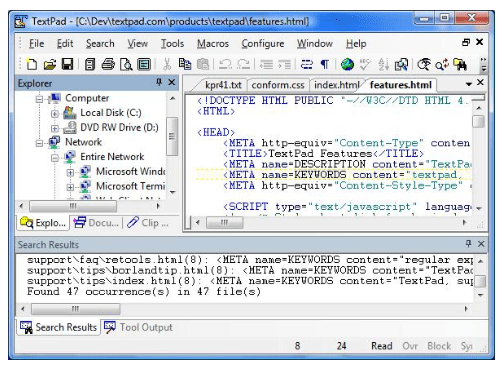
Task: Open the Window menu
Action: tap(315, 44)
